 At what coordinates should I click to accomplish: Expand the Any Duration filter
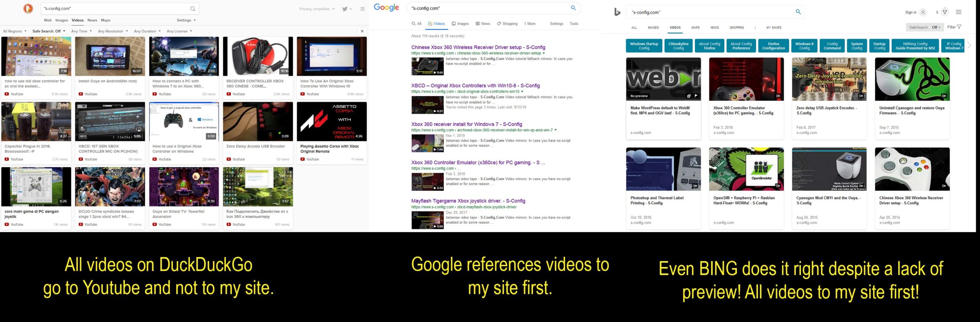147,31
